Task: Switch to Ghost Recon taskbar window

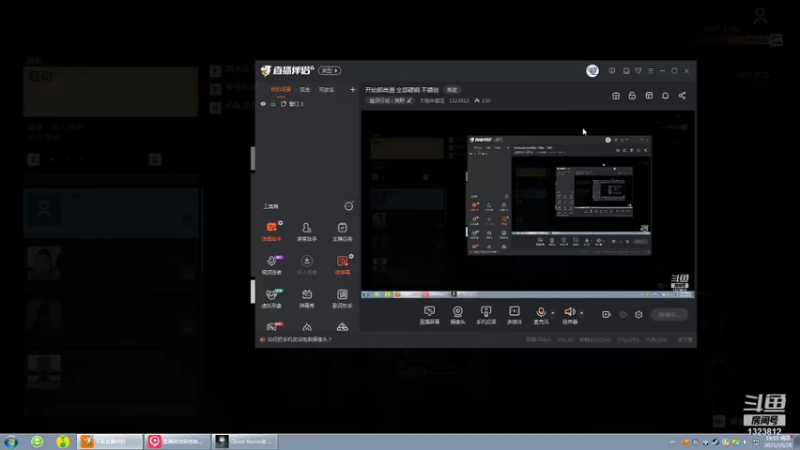Action: [x=245, y=441]
